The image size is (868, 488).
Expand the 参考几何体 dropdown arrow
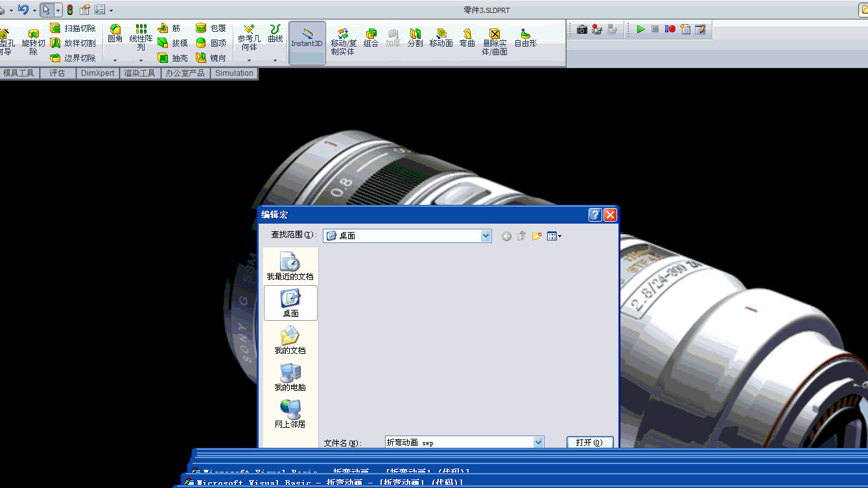249,60
